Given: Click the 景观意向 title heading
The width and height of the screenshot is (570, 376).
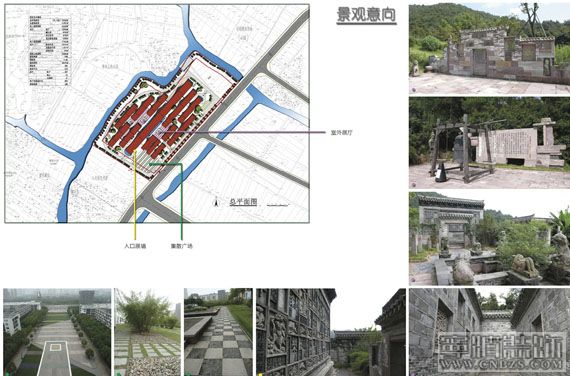Looking at the screenshot, I should pyautogui.click(x=366, y=15).
